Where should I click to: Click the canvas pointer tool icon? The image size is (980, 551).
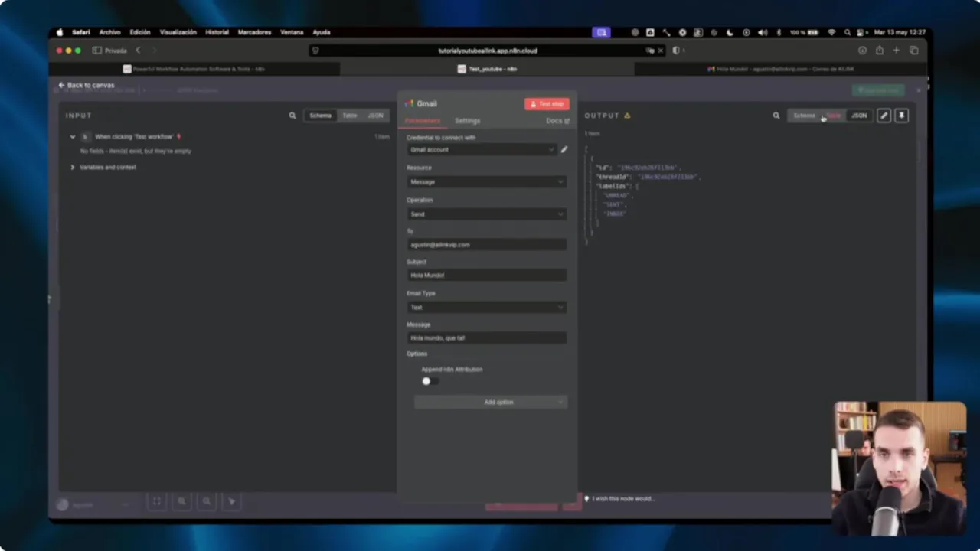tap(232, 501)
